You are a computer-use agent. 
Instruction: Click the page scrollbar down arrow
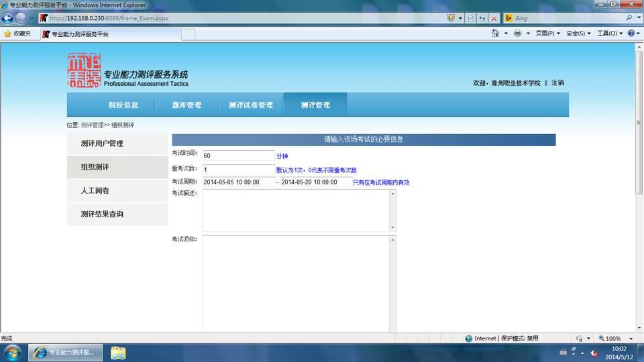[x=639, y=328]
